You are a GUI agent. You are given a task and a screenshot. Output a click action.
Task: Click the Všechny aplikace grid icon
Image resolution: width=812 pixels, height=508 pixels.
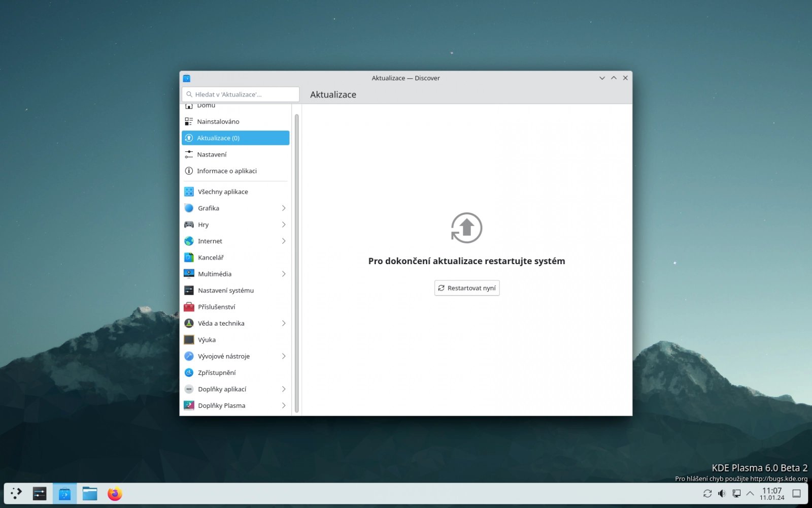pos(189,192)
